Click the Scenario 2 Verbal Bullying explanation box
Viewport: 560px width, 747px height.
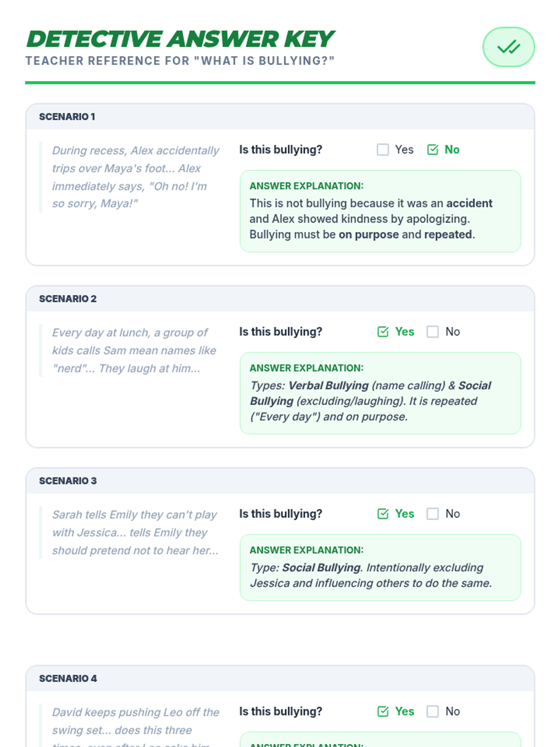pos(380,393)
